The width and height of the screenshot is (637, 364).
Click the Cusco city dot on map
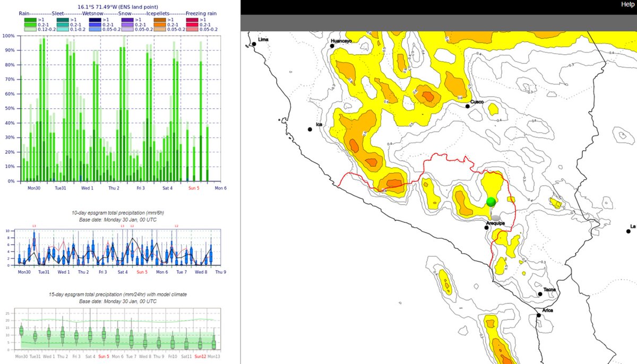coord(468,106)
